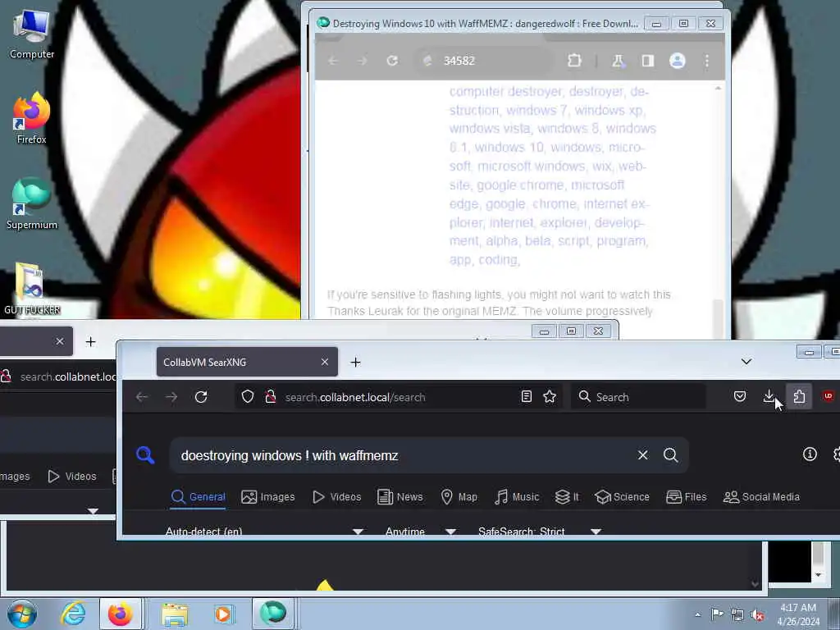This screenshot has width=840, height=630.
Task: Open Firefox tracking protection shield
Action: pyautogui.click(x=248, y=397)
